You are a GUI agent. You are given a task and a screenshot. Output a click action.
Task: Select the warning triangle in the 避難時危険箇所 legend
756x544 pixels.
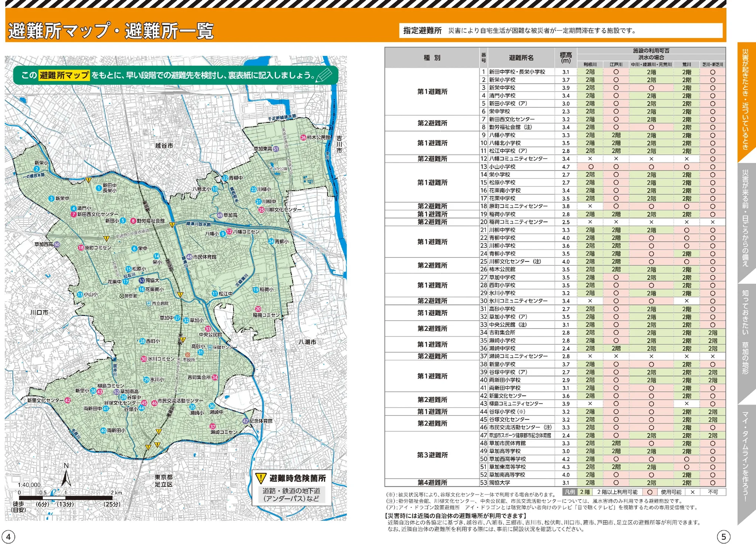261,478
